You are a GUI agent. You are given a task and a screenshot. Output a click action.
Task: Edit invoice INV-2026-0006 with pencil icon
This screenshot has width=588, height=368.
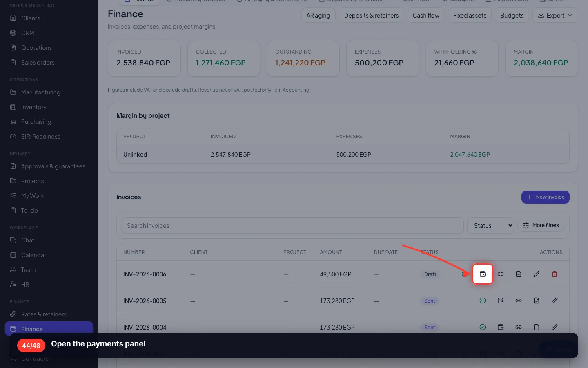point(537,274)
